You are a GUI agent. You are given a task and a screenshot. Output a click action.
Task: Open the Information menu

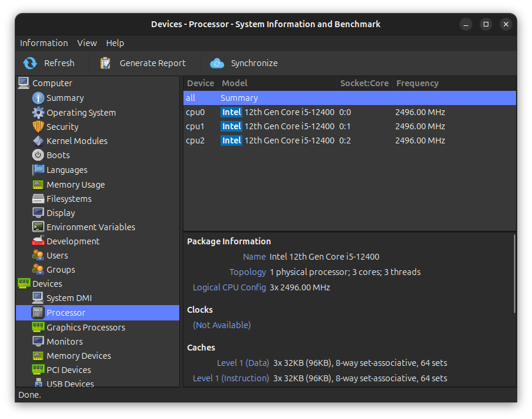pos(44,42)
